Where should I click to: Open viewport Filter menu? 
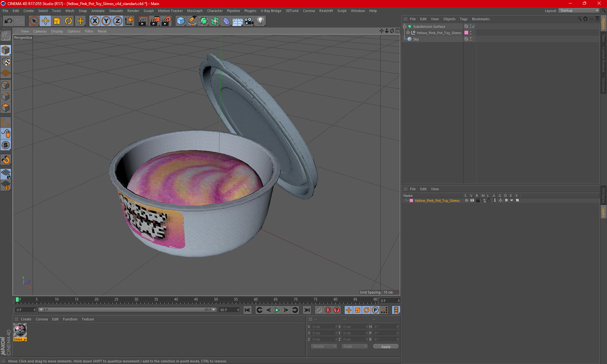pyautogui.click(x=89, y=31)
